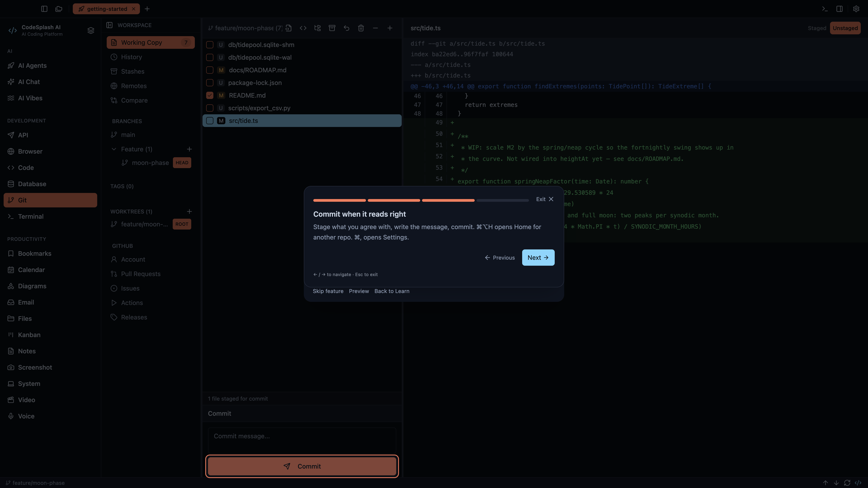Toggle the right panel layout icon
The height and width of the screenshot is (488, 868).
(839, 9)
